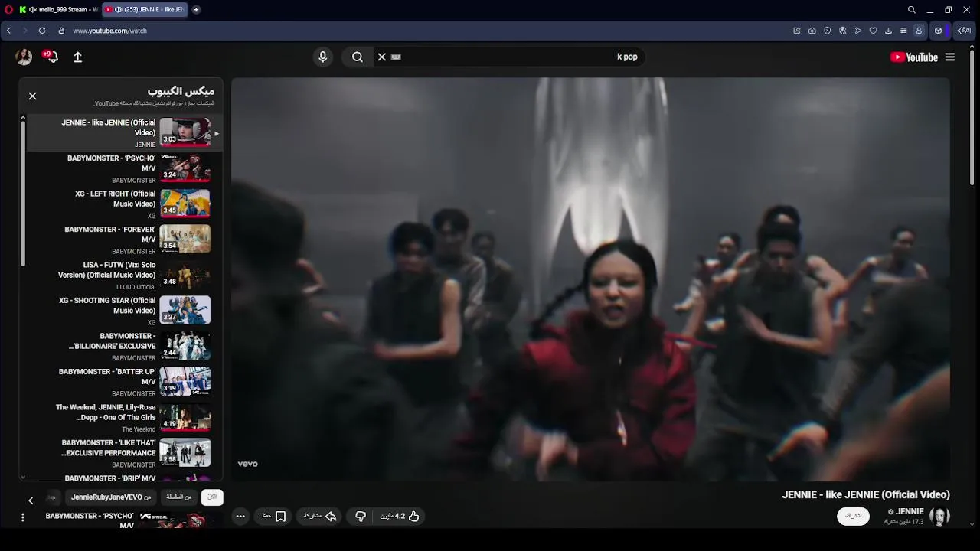The height and width of the screenshot is (551, 980).
Task: Select the JENNIE - like JENNIE browser tab
Action: point(144,10)
